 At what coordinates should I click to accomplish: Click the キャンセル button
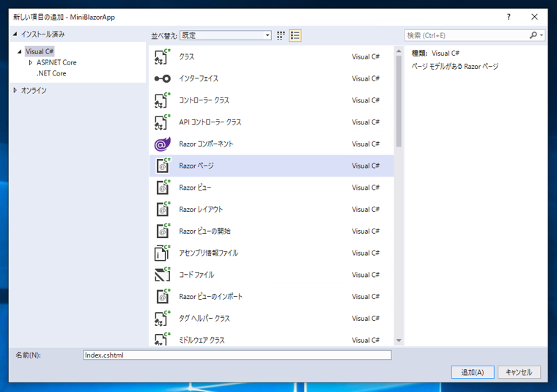tap(519, 372)
